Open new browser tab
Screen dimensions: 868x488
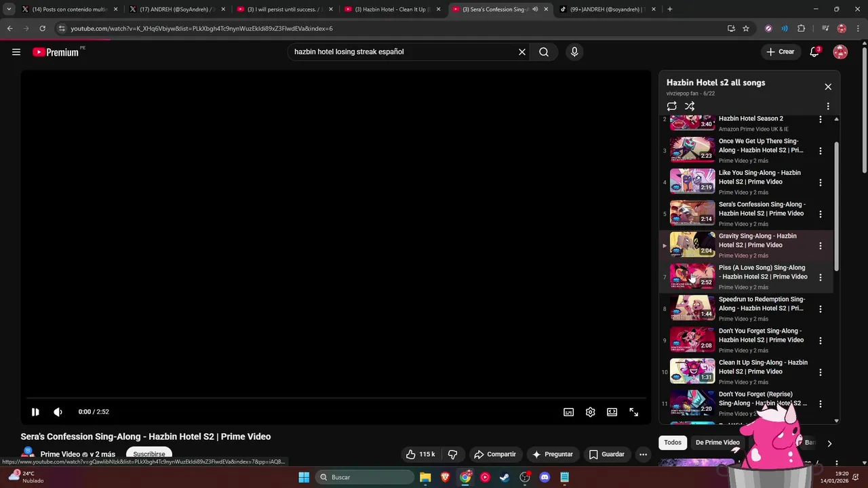[x=670, y=9]
